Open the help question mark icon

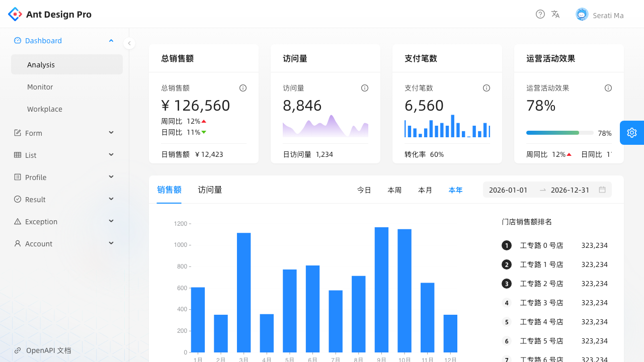540,14
